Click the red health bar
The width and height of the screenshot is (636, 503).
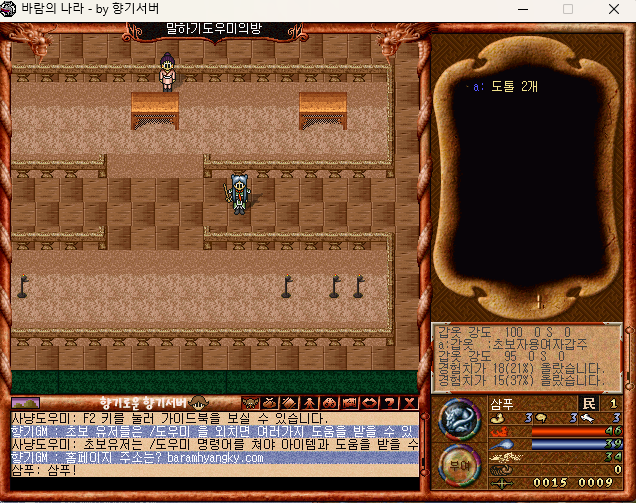point(577,431)
